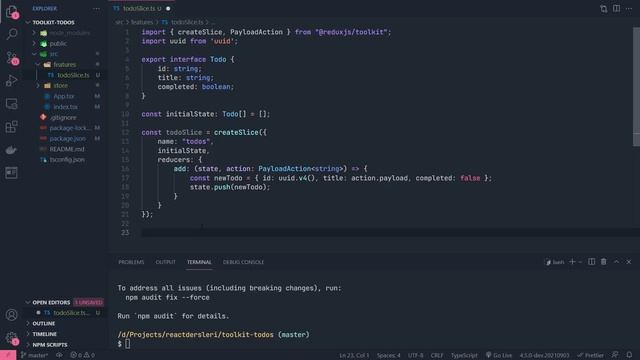Image resolution: width=640 pixels, height=360 pixels.
Task: Change CRLF end of line sequence
Action: coord(437,355)
